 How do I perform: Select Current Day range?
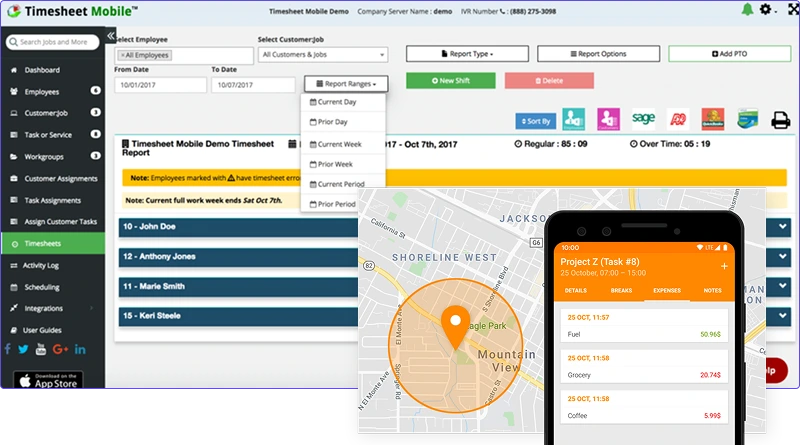coord(343,102)
